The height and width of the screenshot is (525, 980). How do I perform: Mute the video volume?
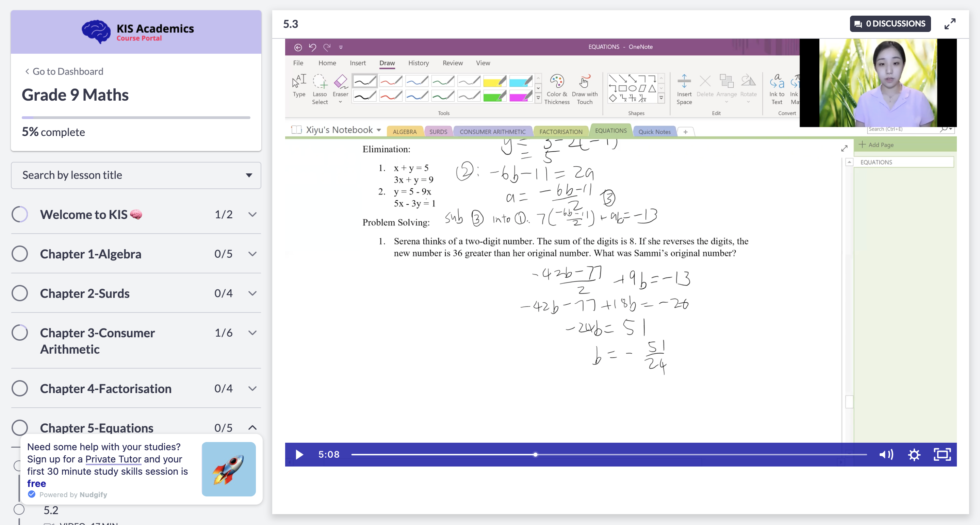click(x=886, y=454)
